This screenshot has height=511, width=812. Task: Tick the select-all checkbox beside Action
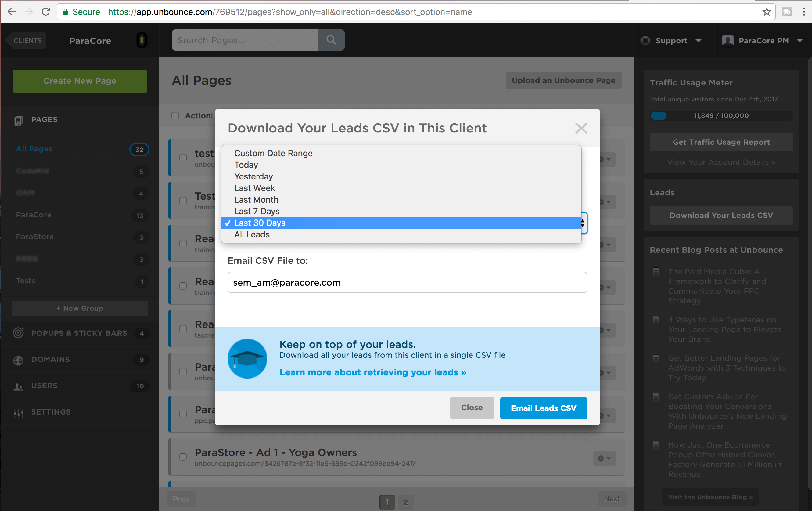click(175, 116)
